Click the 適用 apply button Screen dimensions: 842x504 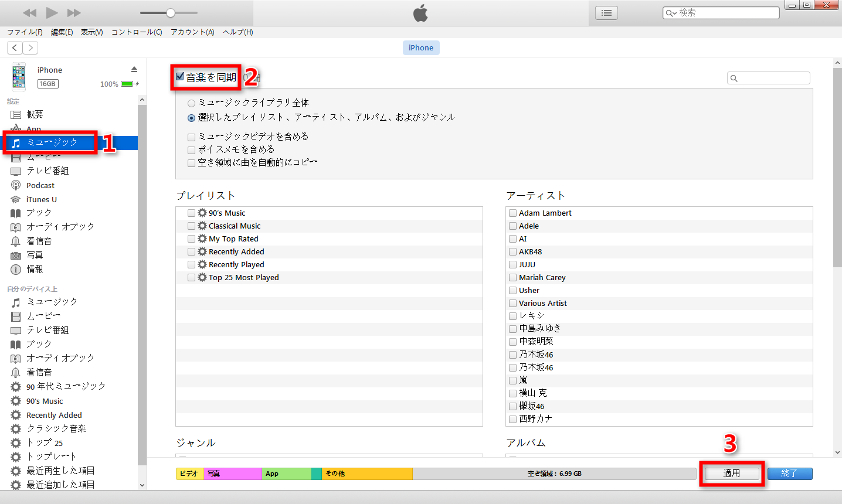[732, 474]
